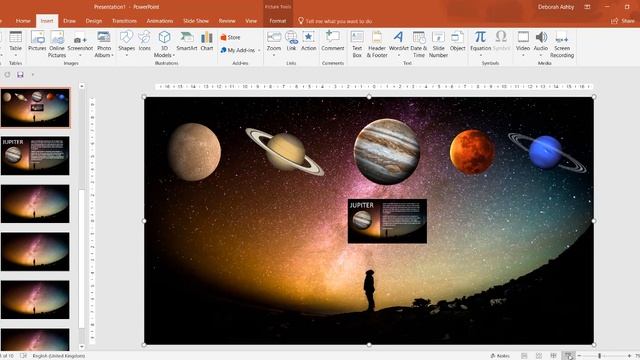The width and height of the screenshot is (640, 360).
Task: Insert an Object
Action: [x=457, y=41]
